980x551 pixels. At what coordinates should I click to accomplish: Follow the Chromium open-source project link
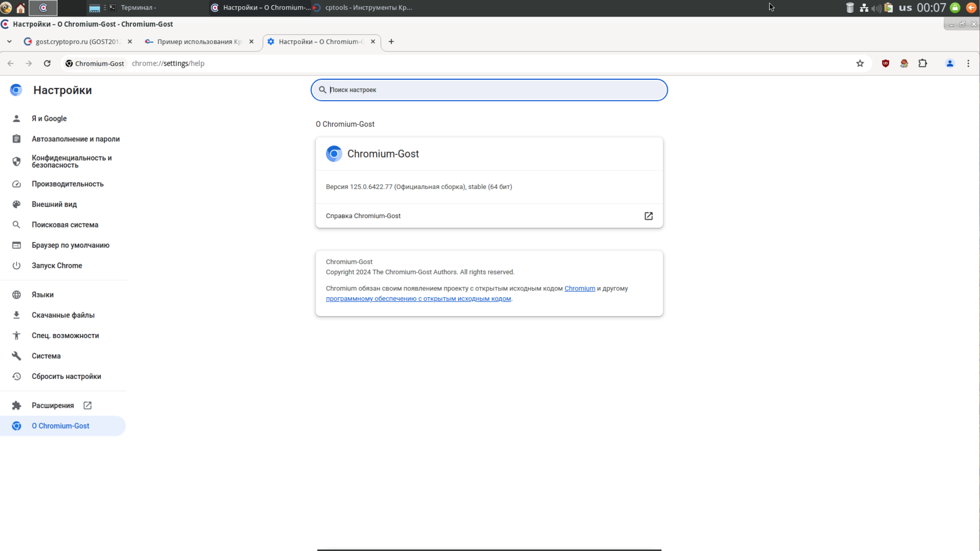[579, 288]
